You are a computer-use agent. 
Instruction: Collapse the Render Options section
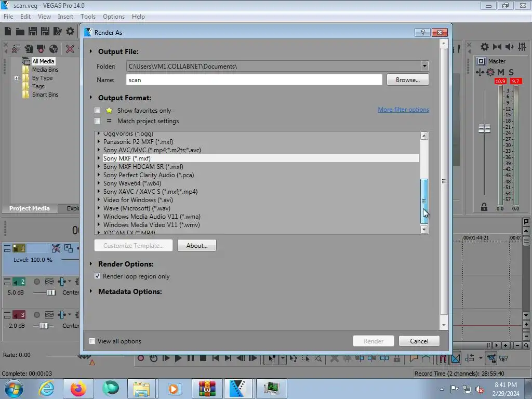point(91,263)
